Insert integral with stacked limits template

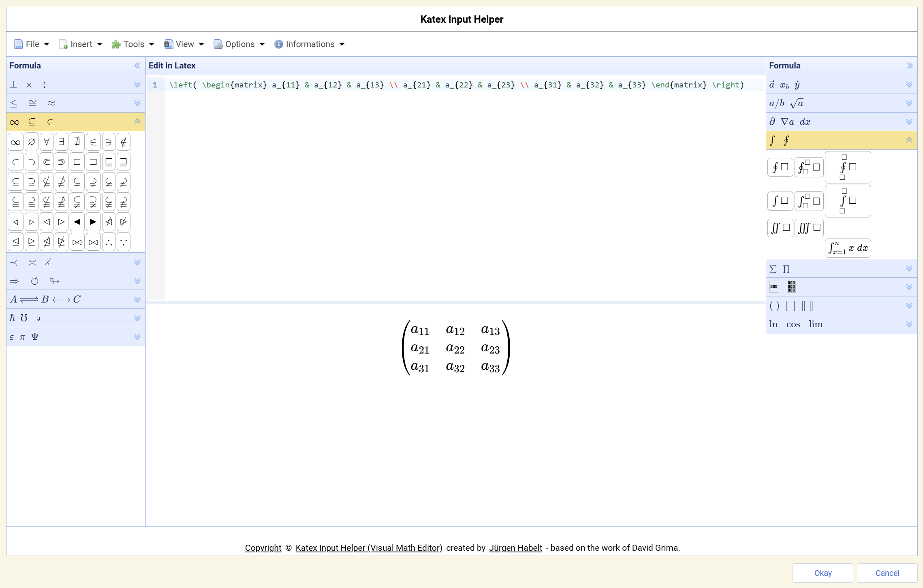click(848, 201)
